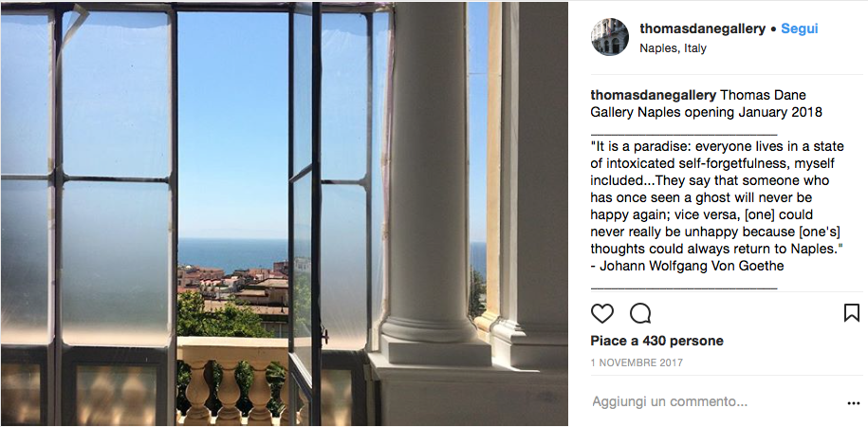
Task: Click the bold thomasdanegallery name in the caption
Action: (x=654, y=95)
